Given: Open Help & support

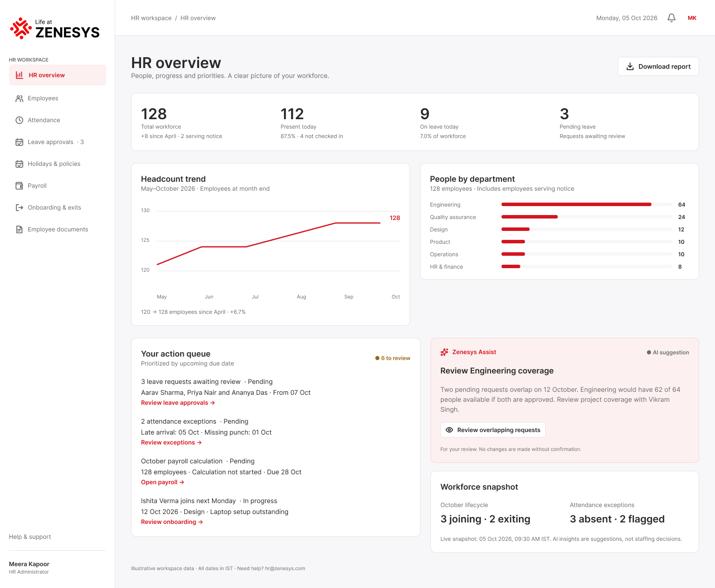Looking at the screenshot, I should coord(30,537).
